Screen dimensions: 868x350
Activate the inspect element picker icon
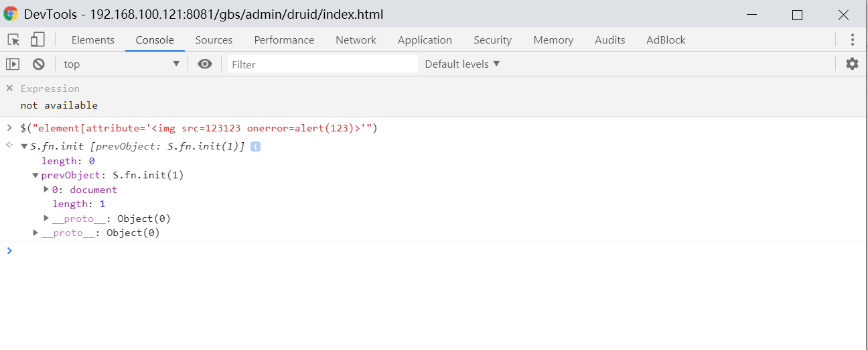(13, 40)
